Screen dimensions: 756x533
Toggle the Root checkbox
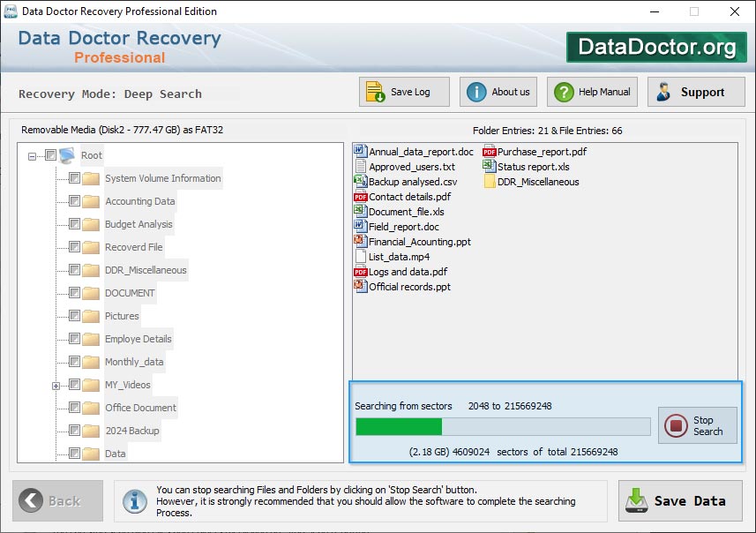(50, 154)
